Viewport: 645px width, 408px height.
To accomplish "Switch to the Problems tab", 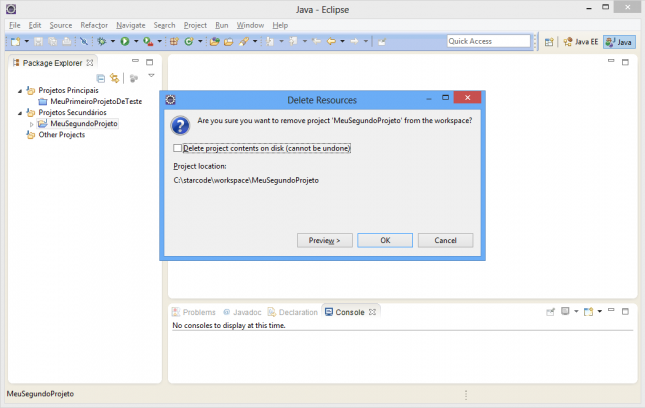I will tap(194, 312).
